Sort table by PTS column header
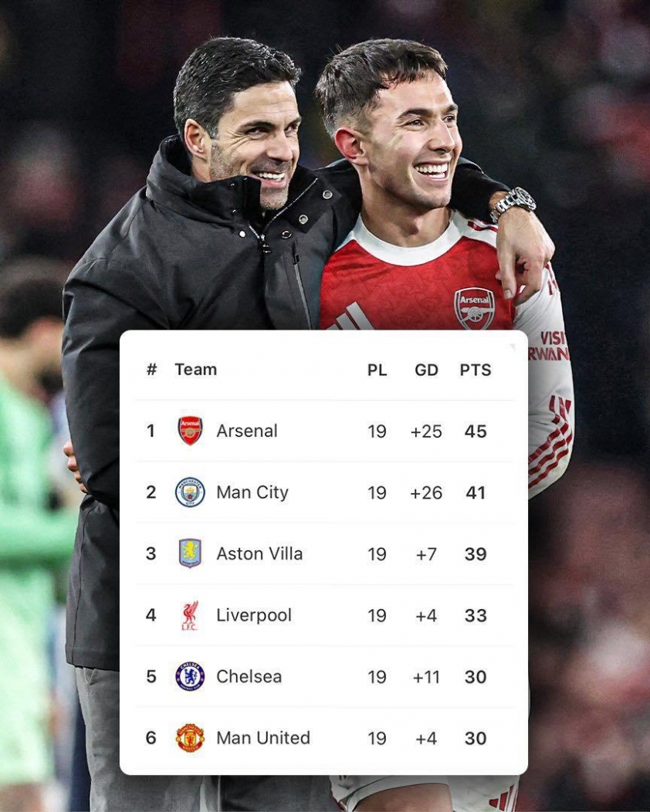This screenshot has height=812, width=650. pos(476,370)
